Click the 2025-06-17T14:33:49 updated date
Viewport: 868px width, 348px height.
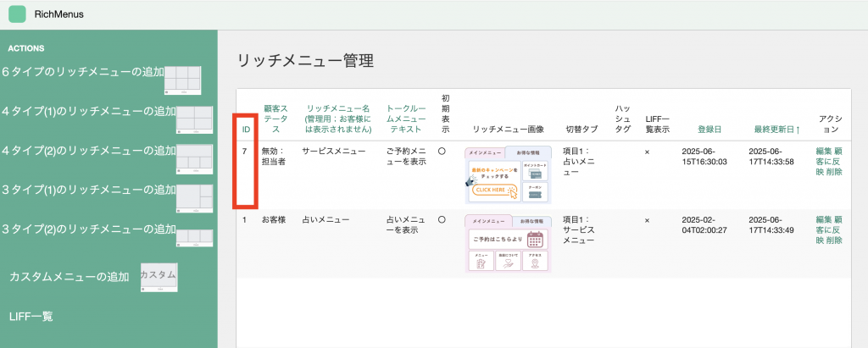click(x=771, y=225)
